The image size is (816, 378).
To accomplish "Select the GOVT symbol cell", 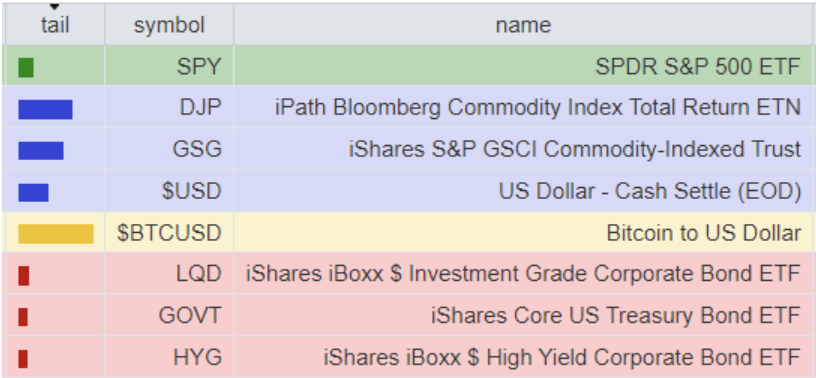I will (169, 315).
